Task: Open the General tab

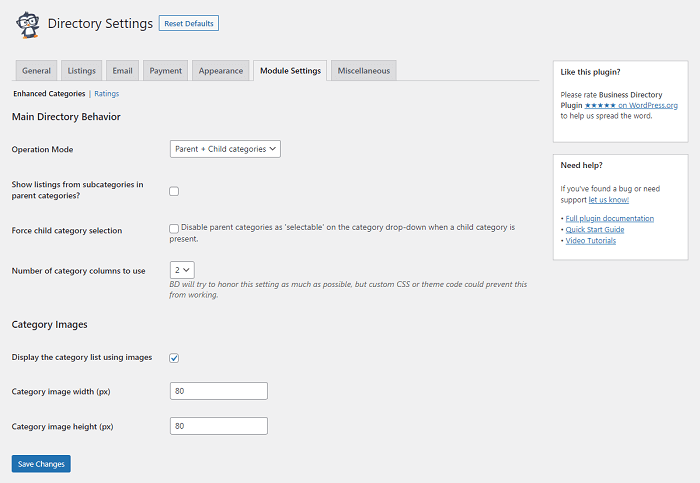Action: (37, 71)
